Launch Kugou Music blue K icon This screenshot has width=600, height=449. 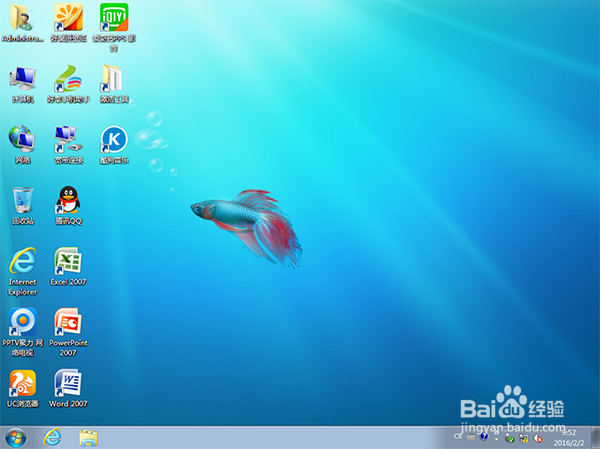click(x=114, y=145)
